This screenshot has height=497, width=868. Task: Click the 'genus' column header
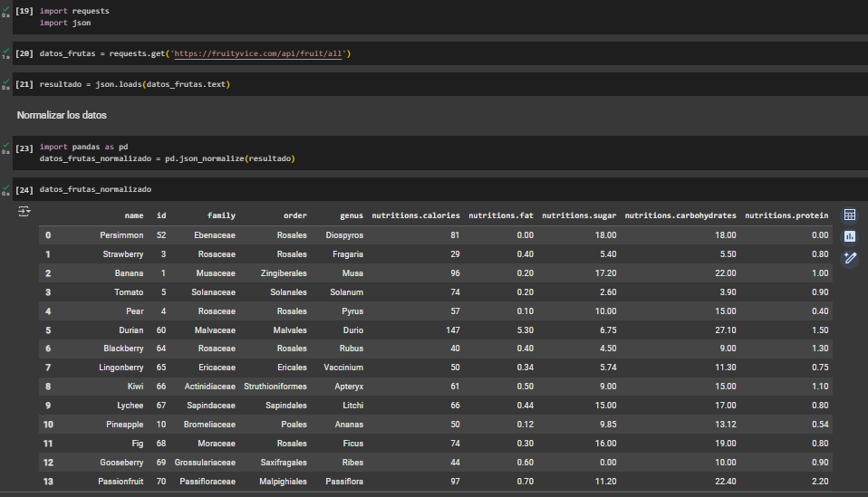pyautogui.click(x=352, y=215)
